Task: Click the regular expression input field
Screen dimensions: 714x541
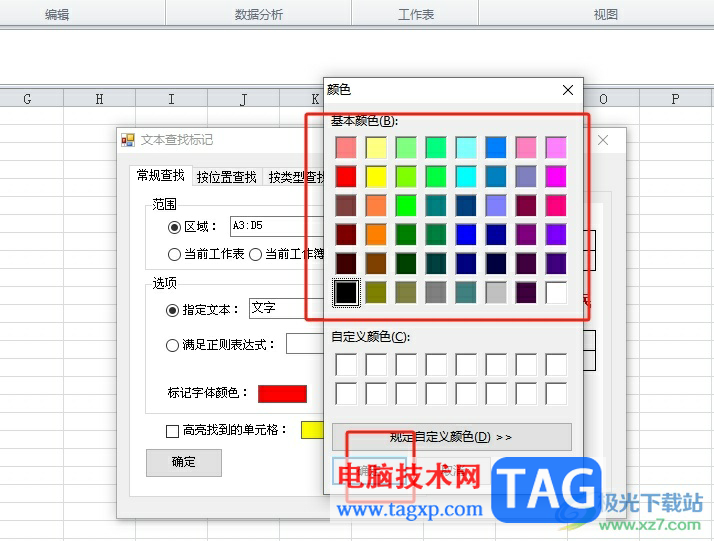Action: pyautogui.click(x=305, y=343)
